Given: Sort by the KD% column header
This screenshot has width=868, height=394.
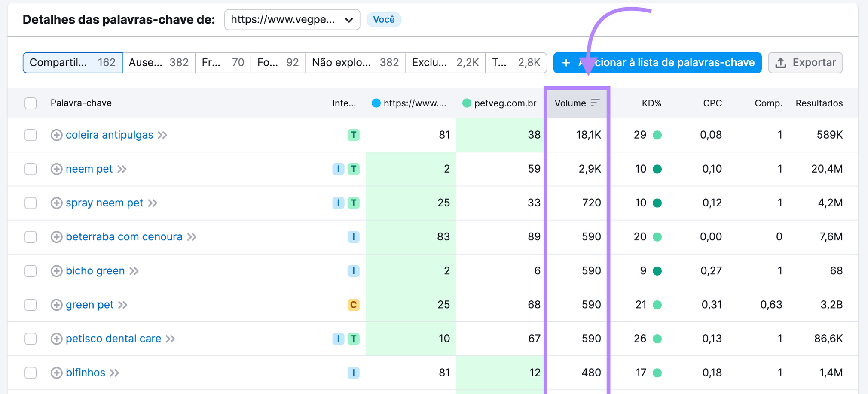Looking at the screenshot, I should click(651, 103).
